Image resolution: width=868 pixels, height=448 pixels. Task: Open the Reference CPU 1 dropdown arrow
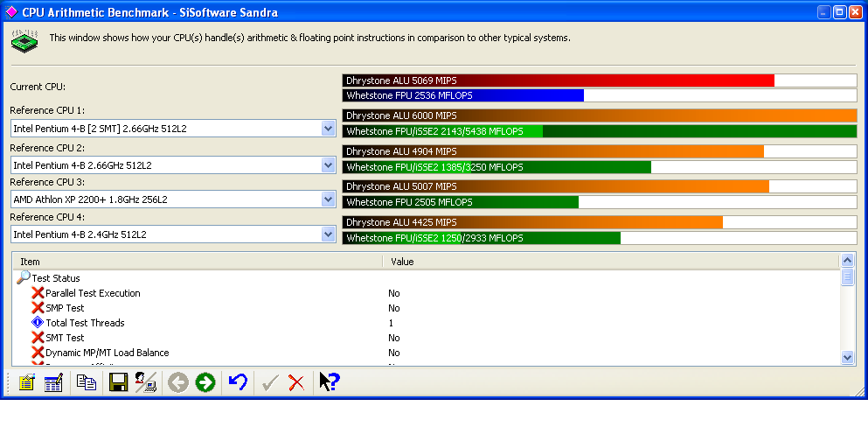328,129
